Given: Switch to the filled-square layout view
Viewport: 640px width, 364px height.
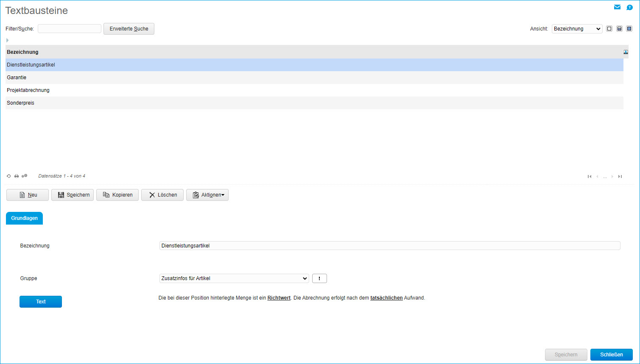Looking at the screenshot, I should (x=629, y=29).
